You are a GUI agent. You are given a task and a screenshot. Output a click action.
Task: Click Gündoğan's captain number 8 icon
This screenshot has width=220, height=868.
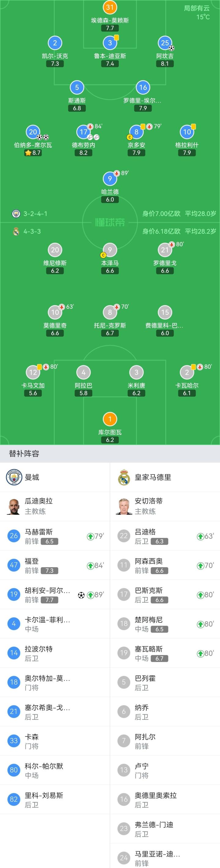136,132
